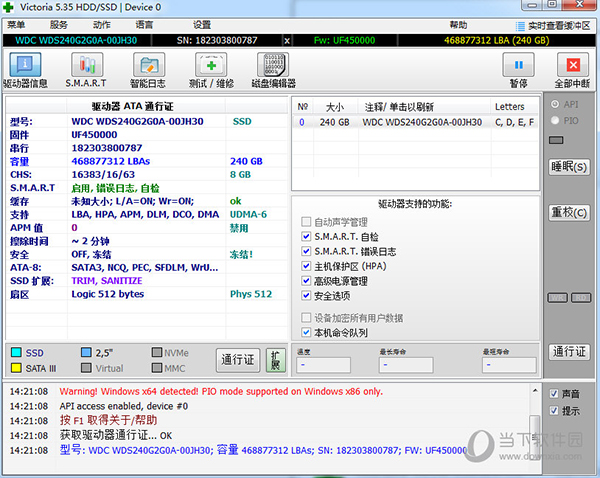Expand the 设置 settings menu
The image size is (600, 478).
[x=202, y=24]
